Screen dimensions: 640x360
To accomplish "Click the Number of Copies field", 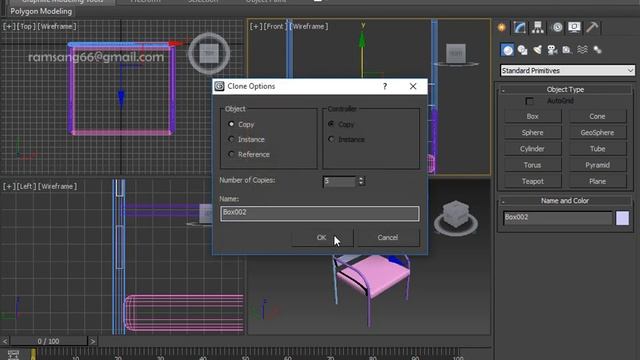I will click(x=339, y=181).
